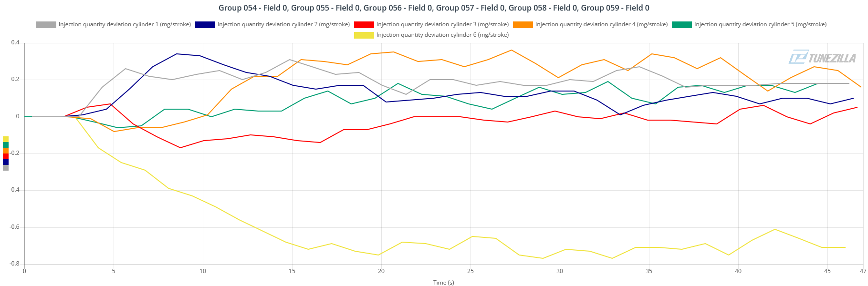Viewport: 868px width, 286px height.
Task: Toggle cylinder 1 series via gray legend swatch
Action: point(46,25)
